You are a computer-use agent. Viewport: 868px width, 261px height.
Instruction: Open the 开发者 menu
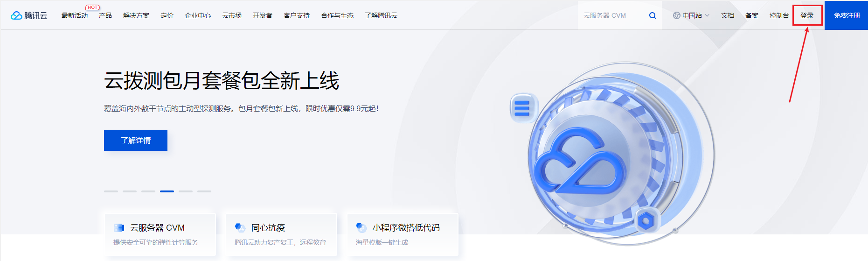coord(263,15)
